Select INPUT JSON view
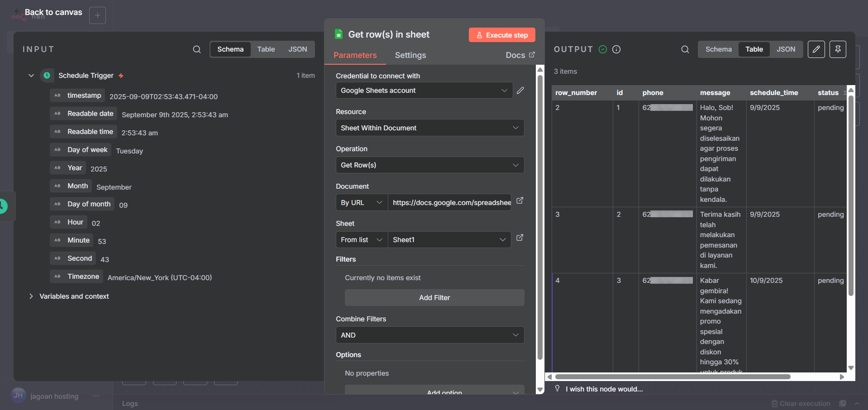 [298, 49]
